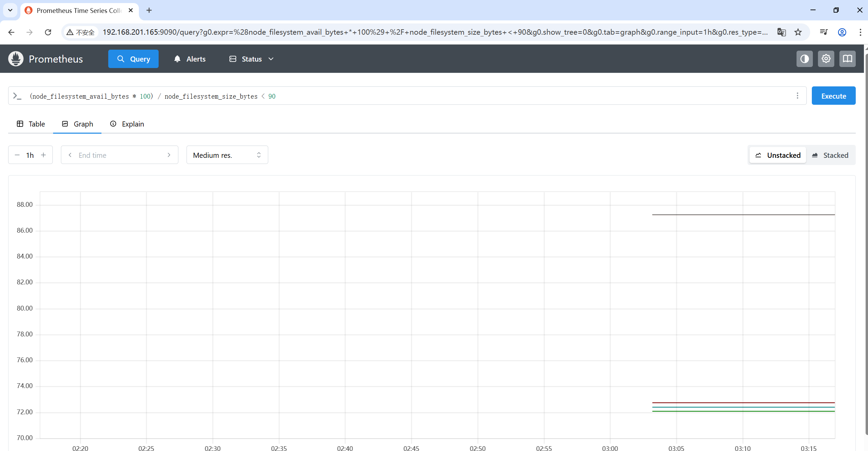This screenshot has height=451, width=868.
Task: Step end time forward with right chevron
Action: (x=169, y=155)
